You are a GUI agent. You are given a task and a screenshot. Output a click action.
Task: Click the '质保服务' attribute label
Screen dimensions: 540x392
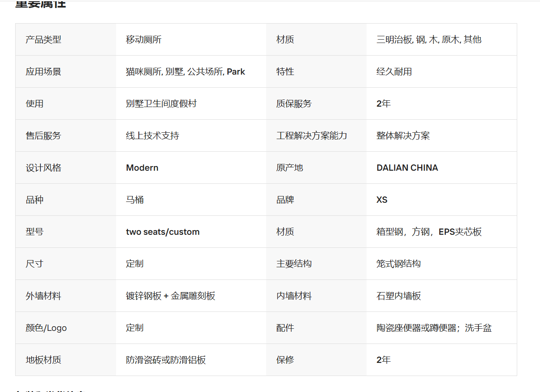pyautogui.click(x=294, y=104)
